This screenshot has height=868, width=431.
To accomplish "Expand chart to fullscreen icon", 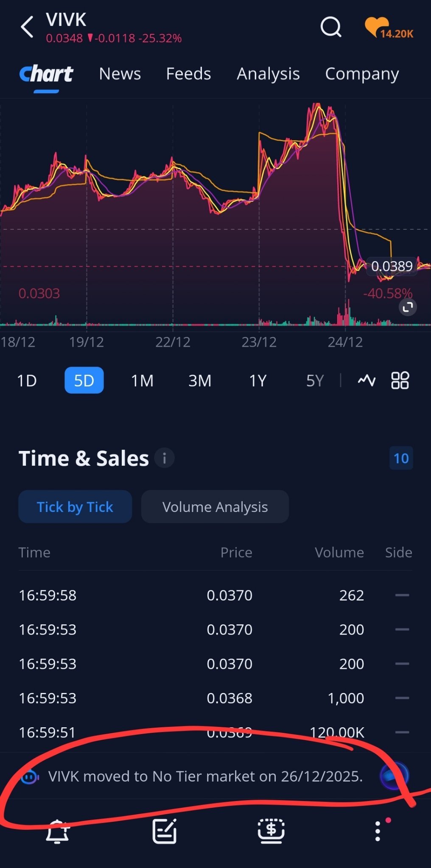I will tap(408, 307).
